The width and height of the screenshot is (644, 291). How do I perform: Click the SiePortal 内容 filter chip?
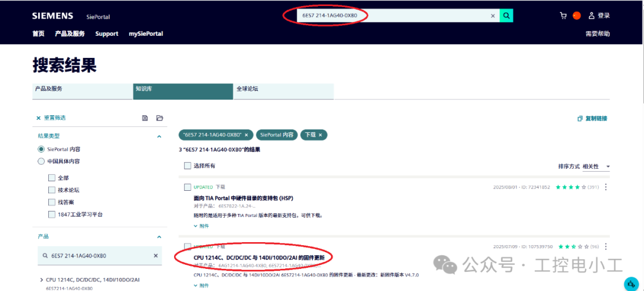tap(277, 135)
